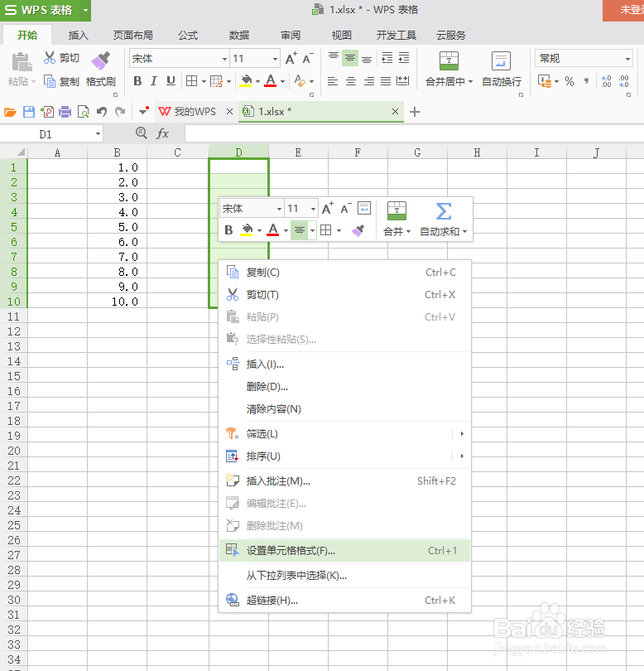This screenshot has width=644, height=671.
Task: Click into the formula bar input
Action: click(414, 134)
